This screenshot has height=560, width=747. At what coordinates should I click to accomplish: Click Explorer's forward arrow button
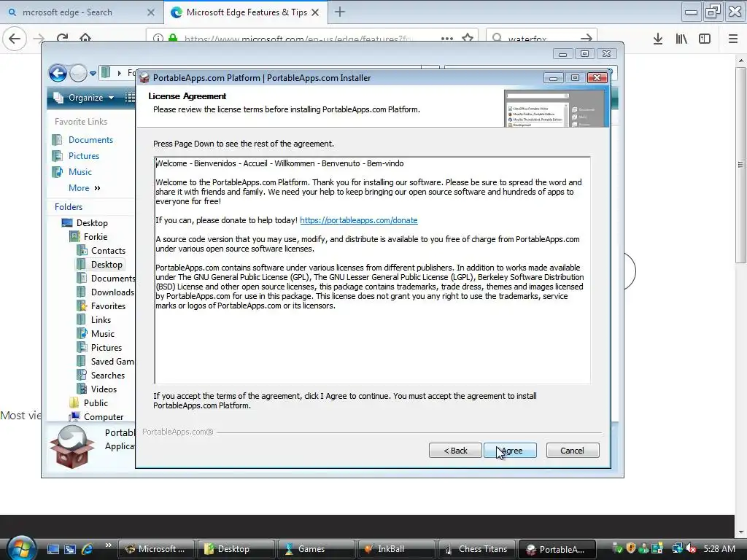coord(78,73)
